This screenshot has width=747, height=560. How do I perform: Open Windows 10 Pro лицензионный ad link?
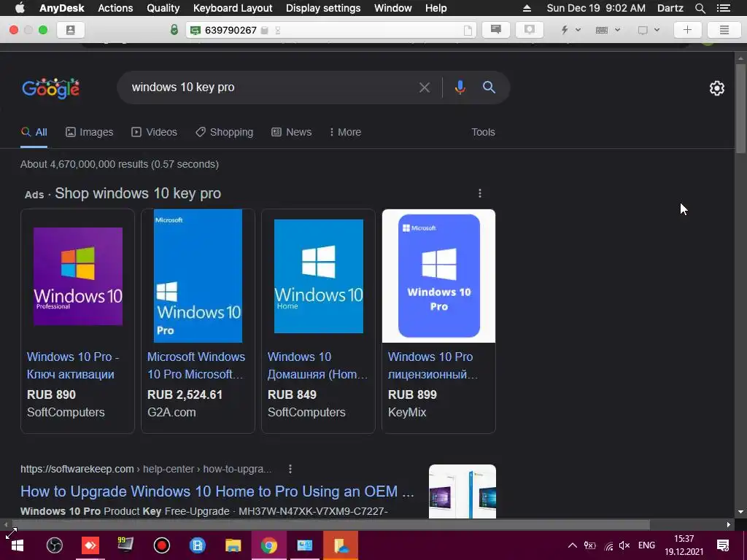click(x=433, y=365)
